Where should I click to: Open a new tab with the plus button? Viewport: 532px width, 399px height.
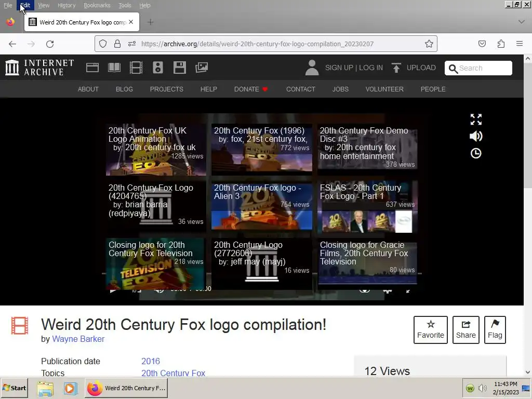click(x=150, y=22)
